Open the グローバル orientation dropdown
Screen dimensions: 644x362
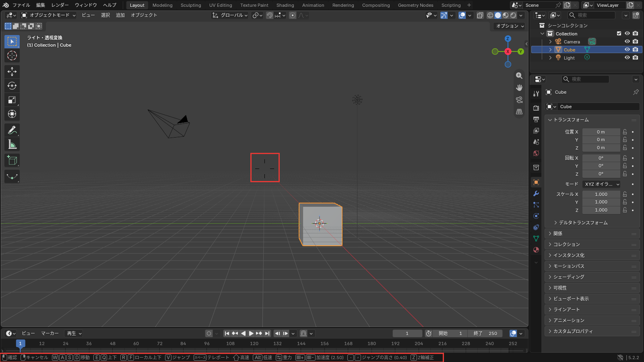pos(230,15)
